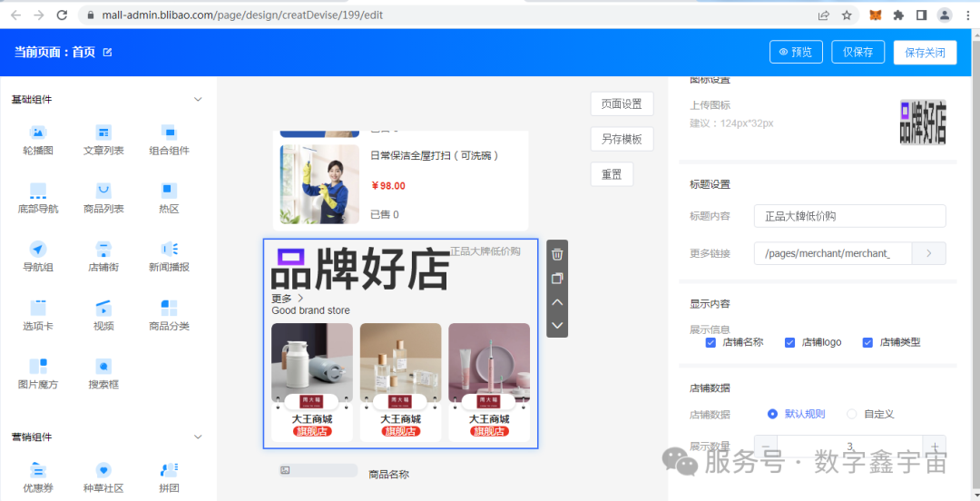Decrease 展示数量 with the minus button
The height and width of the screenshot is (501, 980).
pyautogui.click(x=766, y=447)
